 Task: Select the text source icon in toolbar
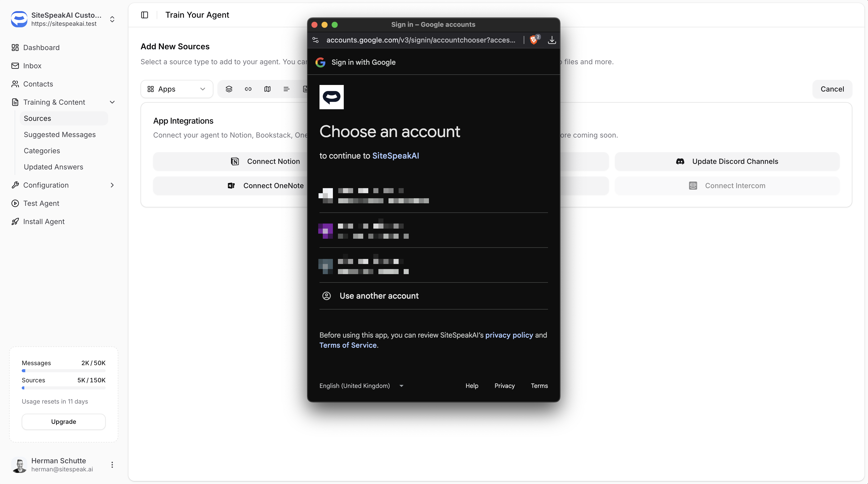tap(286, 89)
